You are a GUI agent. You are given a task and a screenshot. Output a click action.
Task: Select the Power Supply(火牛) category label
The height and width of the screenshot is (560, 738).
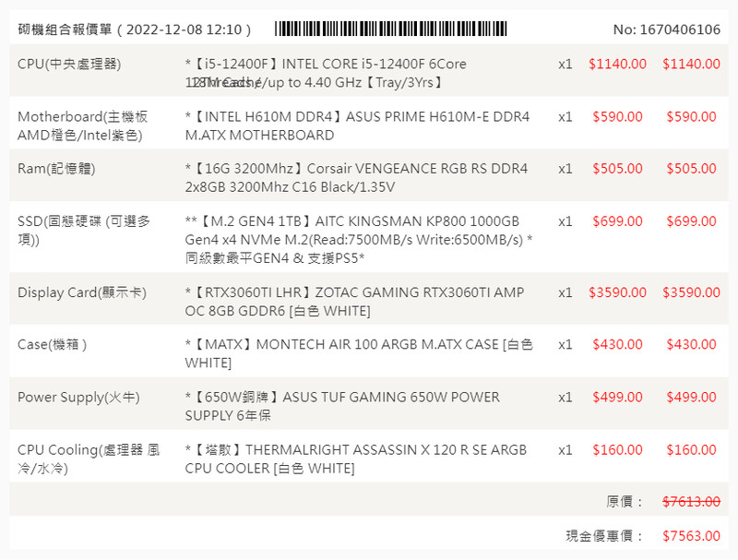[78, 398]
